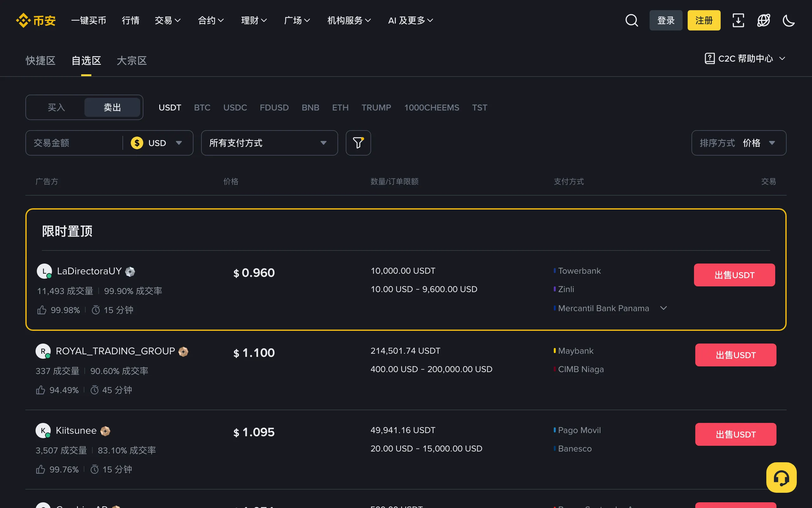Viewport: 812px width, 508px height.
Task: Click LaDirectoraUY verified badge icon
Action: point(130,271)
